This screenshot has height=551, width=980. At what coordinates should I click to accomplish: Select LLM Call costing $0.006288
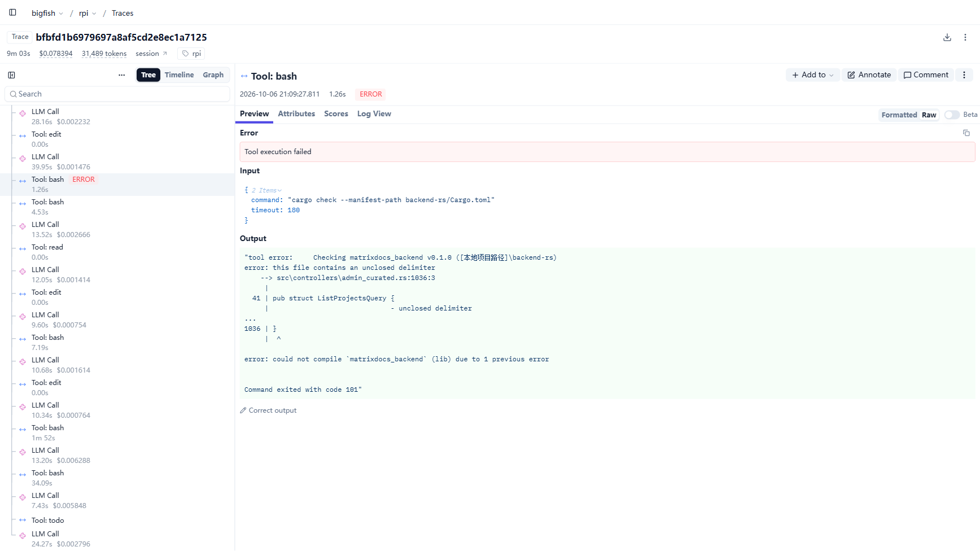pyautogui.click(x=117, y=456)
